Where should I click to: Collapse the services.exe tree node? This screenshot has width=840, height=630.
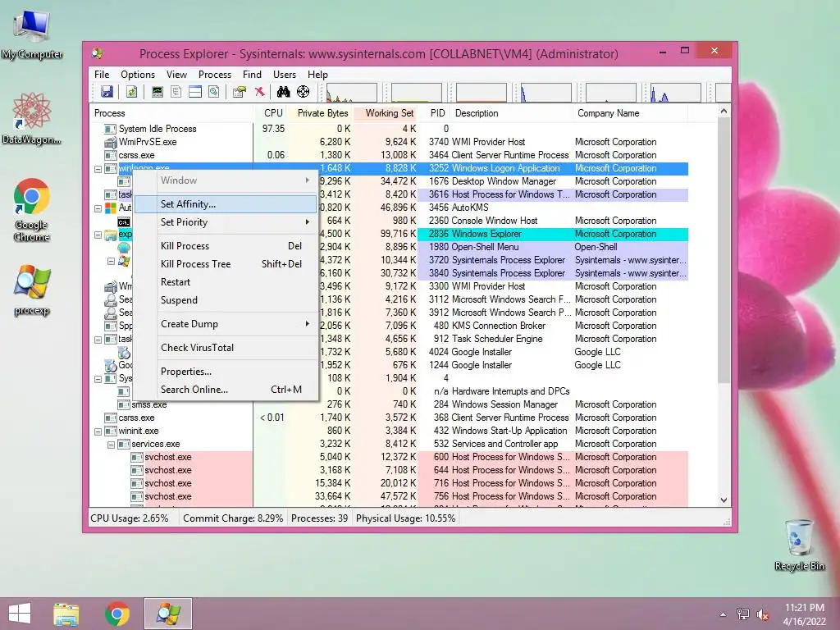111,445
